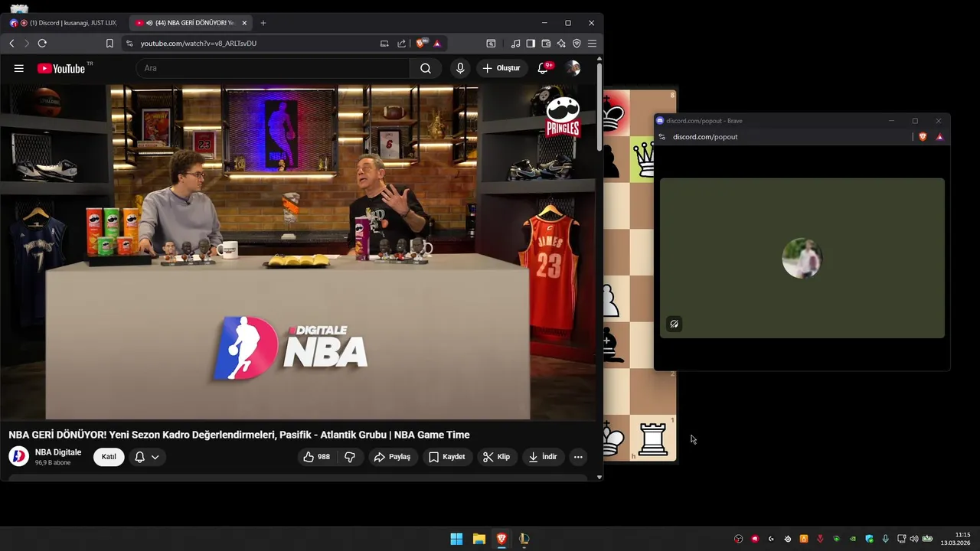Switch to the Discord browser tab
This screenshot has width=980, height=551.
pos(66,23)
